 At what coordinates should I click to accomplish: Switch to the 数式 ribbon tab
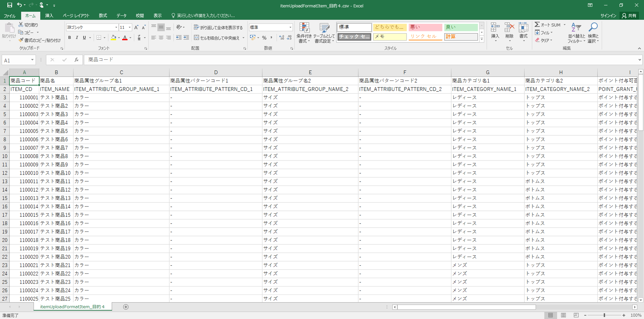[x=103, y=16]
